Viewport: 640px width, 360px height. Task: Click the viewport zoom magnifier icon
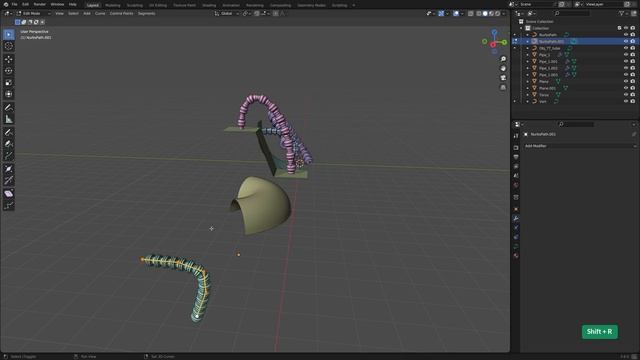[x=503, y=59]
